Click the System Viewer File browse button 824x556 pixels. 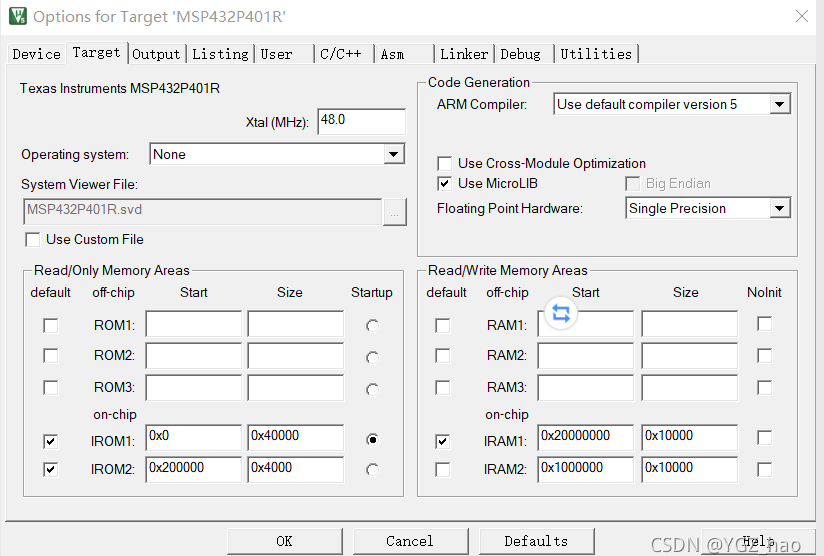click(x=395, y=212)
